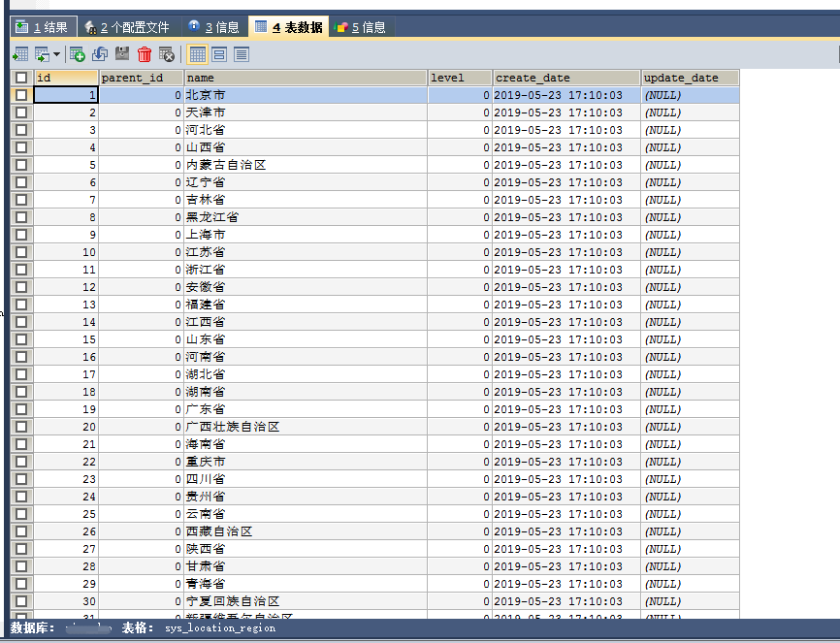Save changes using the floppy disk icon
The height and width of the screenshot is (643, 840).
pos(120,53)
